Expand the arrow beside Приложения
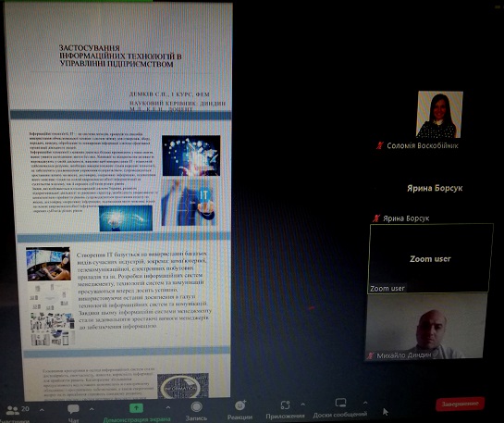Viewport: 504px width, 423px height. [x=302, y=404]
